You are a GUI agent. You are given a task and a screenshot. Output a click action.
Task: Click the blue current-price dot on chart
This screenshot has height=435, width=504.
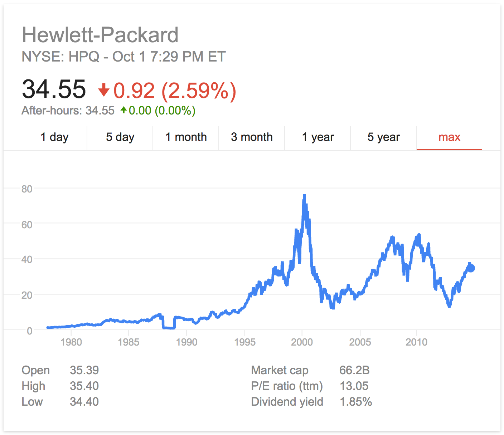tap(471, 268)
